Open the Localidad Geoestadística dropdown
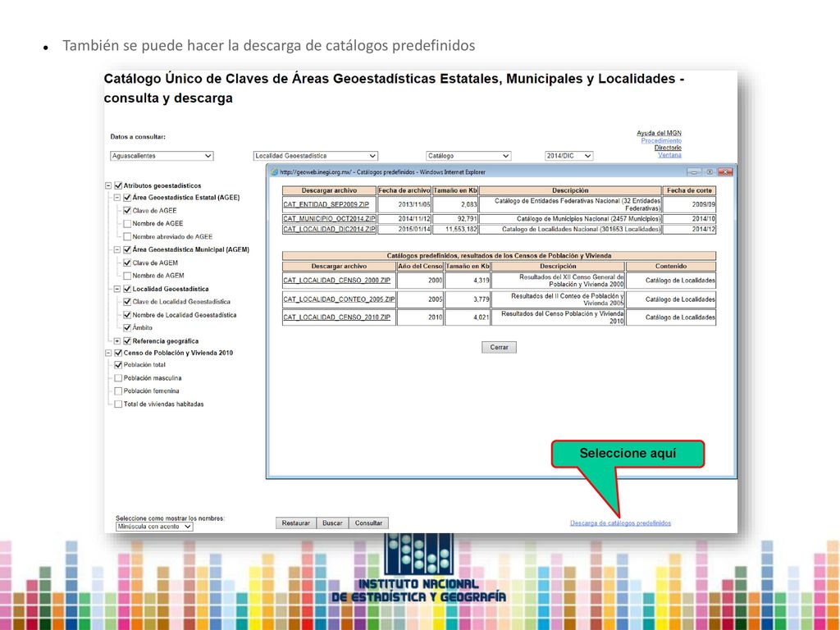The width and height of the screenshot is (840, 630). pyautogui.click(x=315, y=156)
